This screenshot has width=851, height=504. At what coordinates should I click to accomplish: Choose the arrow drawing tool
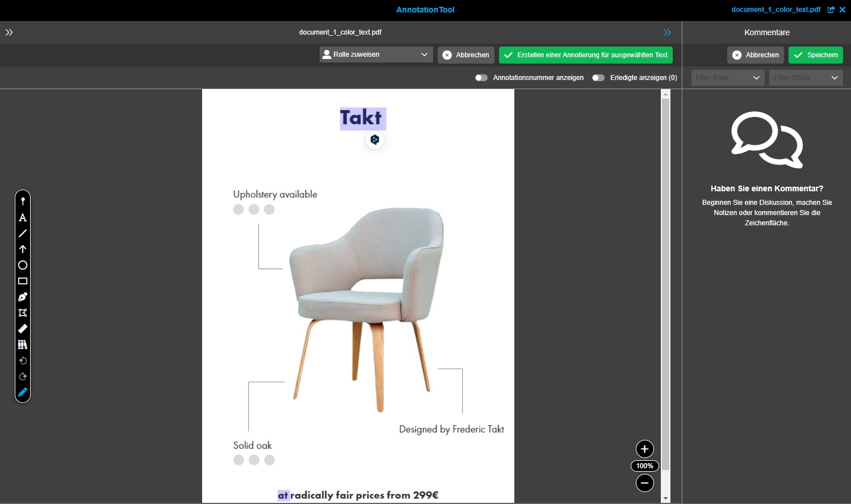[x=23, y=249]
